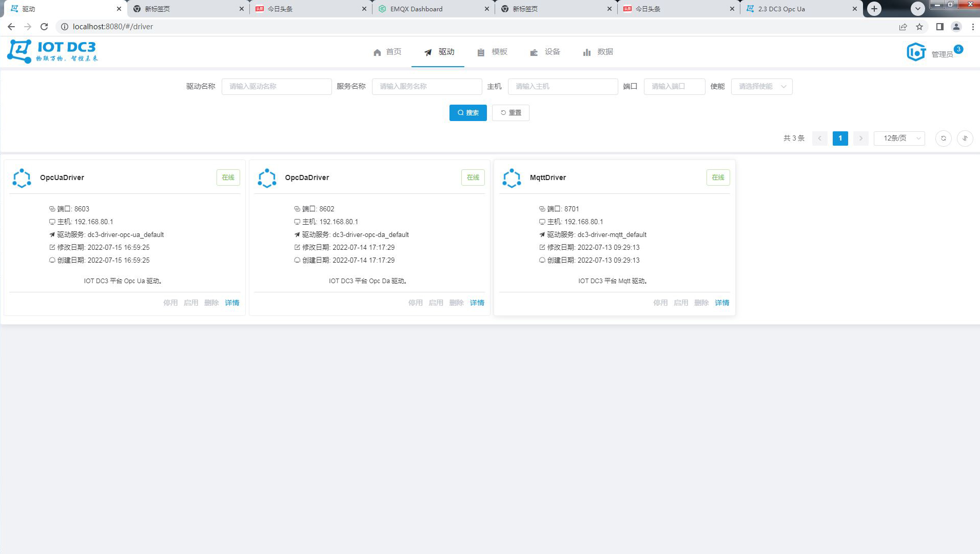This screenshot has width=980, height=554.
Task: Select page 1 in pagination
Action: click(840, 138)
